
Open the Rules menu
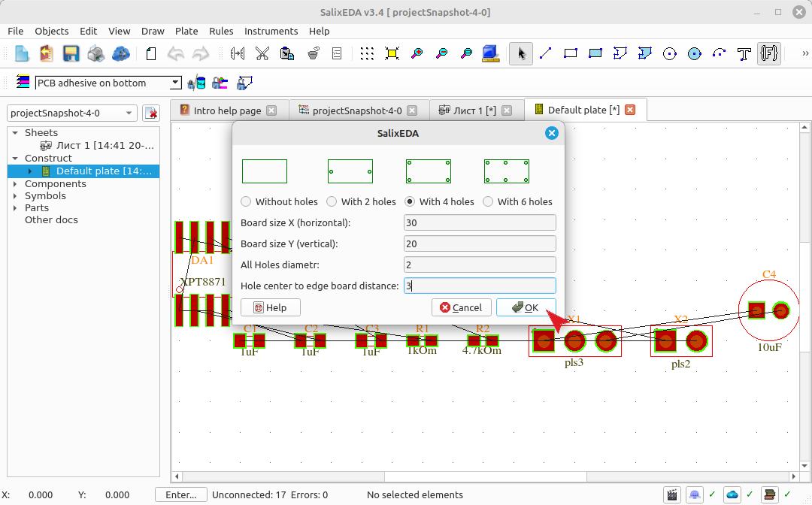pyautogui.click(x=221, y=31)
